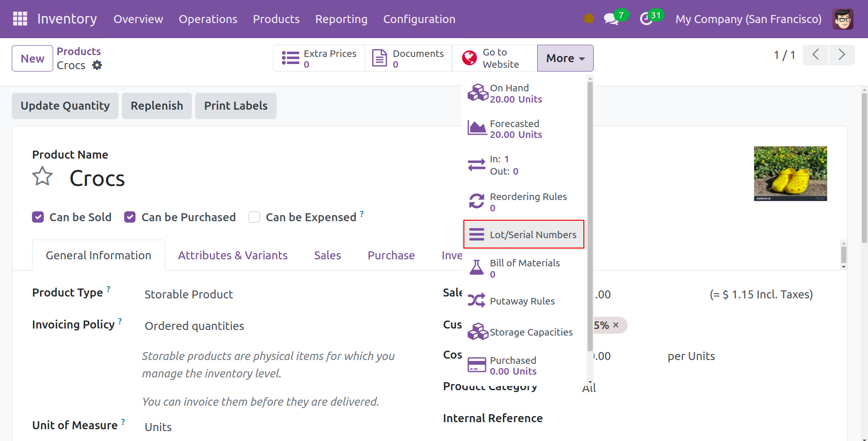This screenshot has height=441, width=868.
Task: Open Reordering Rules from the dropdown
Action: 528,202
